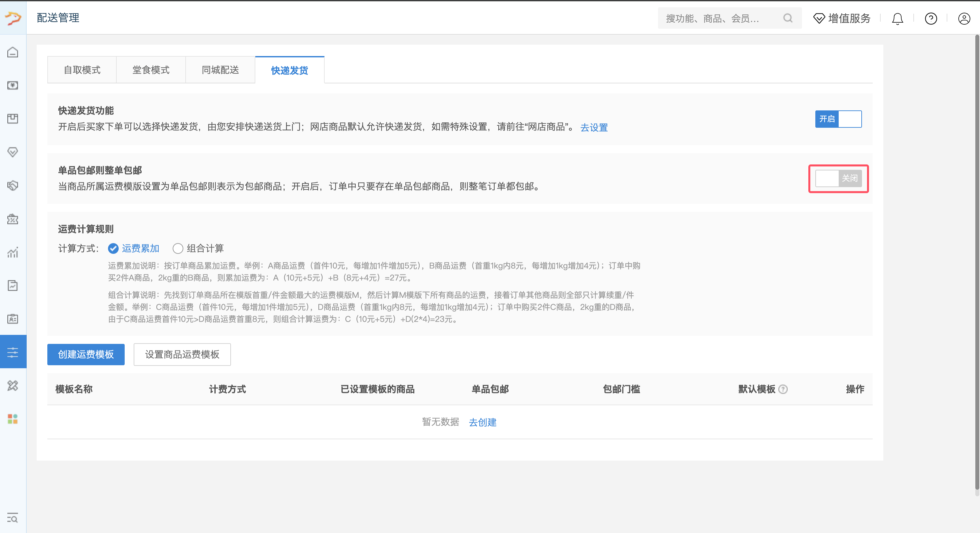Switch to the 同城配送 tab
Image resolution: width=980 pixels, height=533 pixels.
tap(220, 70)
